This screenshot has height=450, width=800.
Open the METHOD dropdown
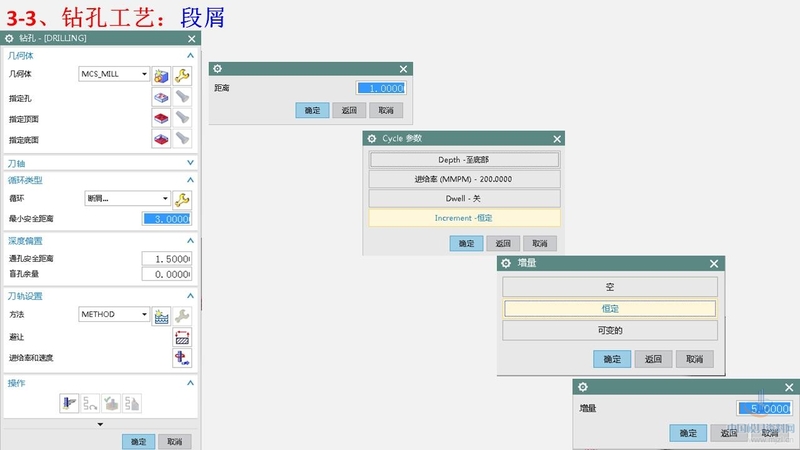(x=144, y=315)
